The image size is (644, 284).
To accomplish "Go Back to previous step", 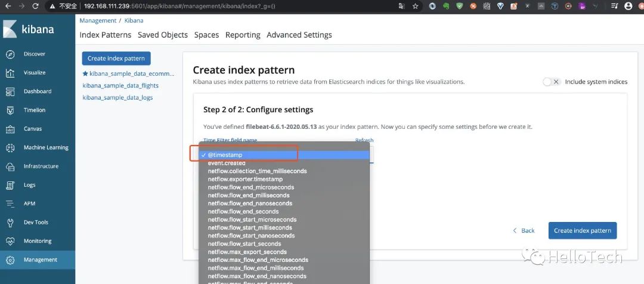I will [524, 230].
